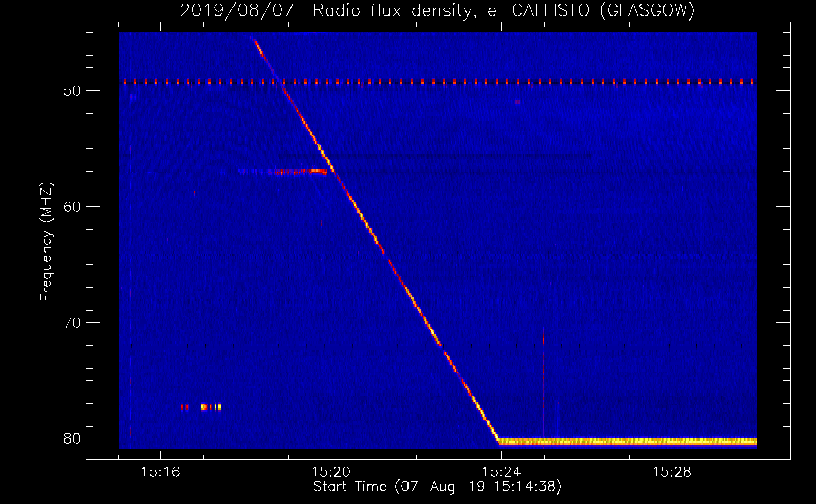The width and height of the screenshot is (816, 504).
Task: Click the 'Start Time (07-Aug-19 15:14:38)' label
Action: (437, 487)
